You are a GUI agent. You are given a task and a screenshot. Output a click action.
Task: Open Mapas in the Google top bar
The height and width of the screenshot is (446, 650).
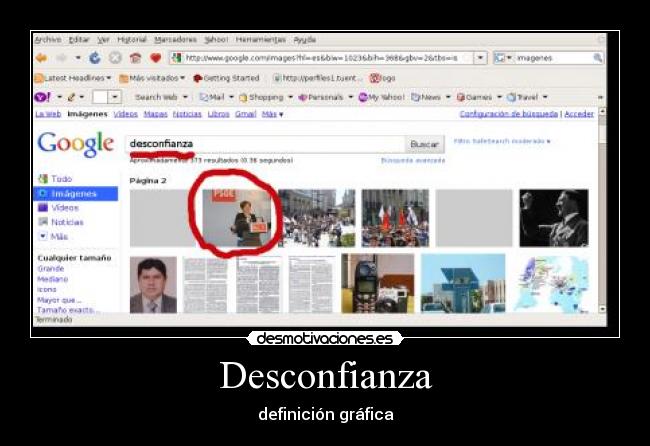pos(155,114)
